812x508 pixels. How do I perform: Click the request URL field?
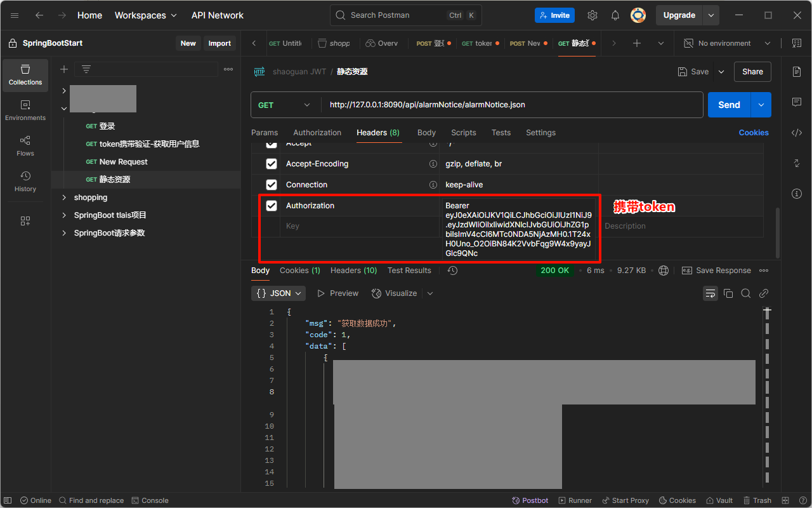(513, 105)
